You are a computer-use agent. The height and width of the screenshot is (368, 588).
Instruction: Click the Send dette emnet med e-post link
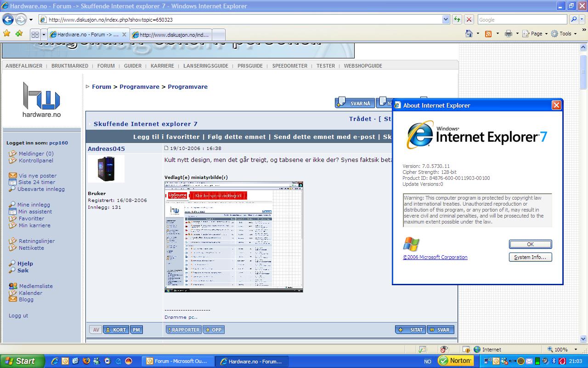[x=324, y=137]
